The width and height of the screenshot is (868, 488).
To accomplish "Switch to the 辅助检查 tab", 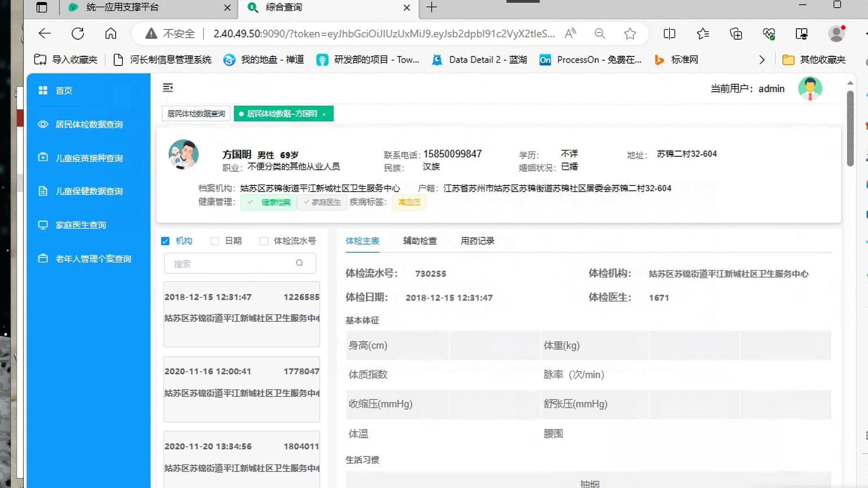I will click(x=420, y=241).
